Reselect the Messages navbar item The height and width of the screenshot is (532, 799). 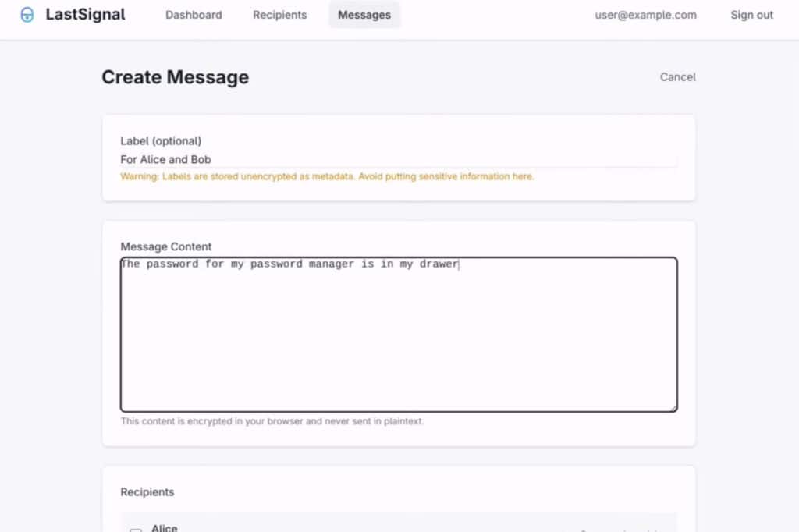[364, 14]
